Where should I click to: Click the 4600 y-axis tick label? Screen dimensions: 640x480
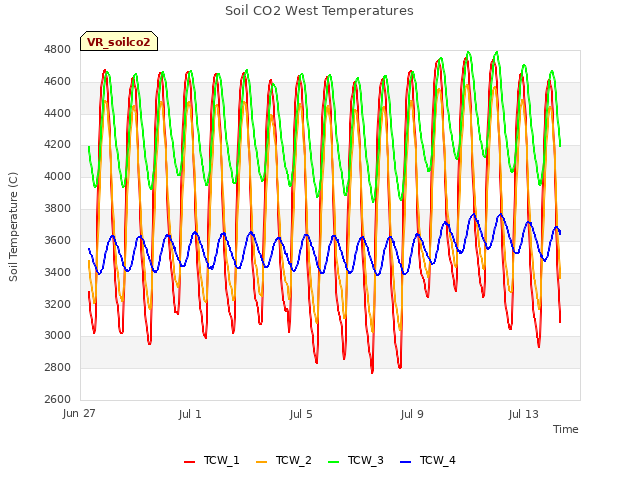tap(58, 82)
